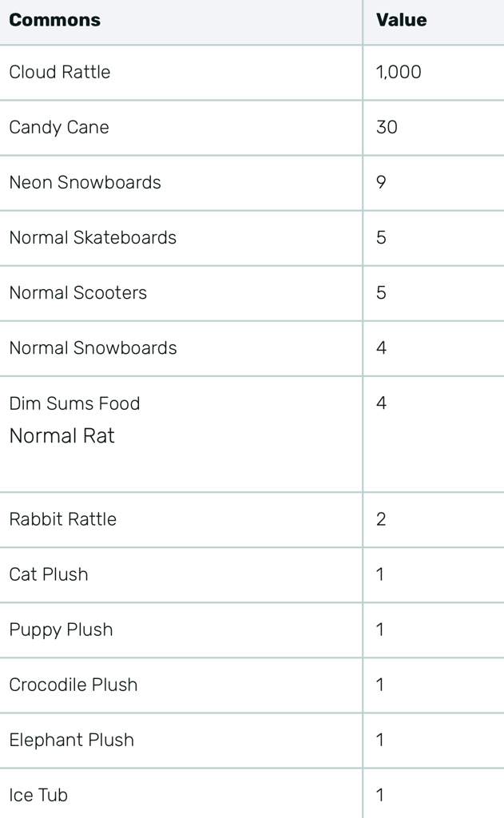The height and width of the screenshot is (818, 504).
Task: Click the Candy Cane item
Action: pos(59,127)
